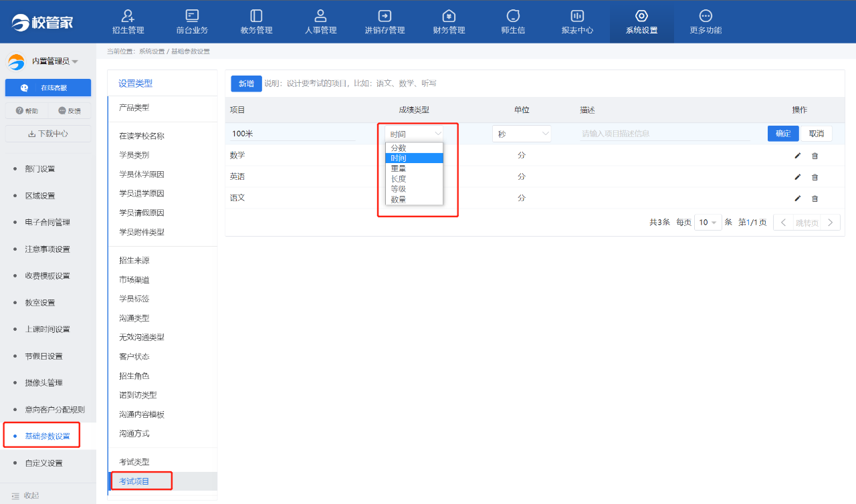Open the 秒 unit dropdown
Screen dimensions: 856x504
[x=522, y=134]
